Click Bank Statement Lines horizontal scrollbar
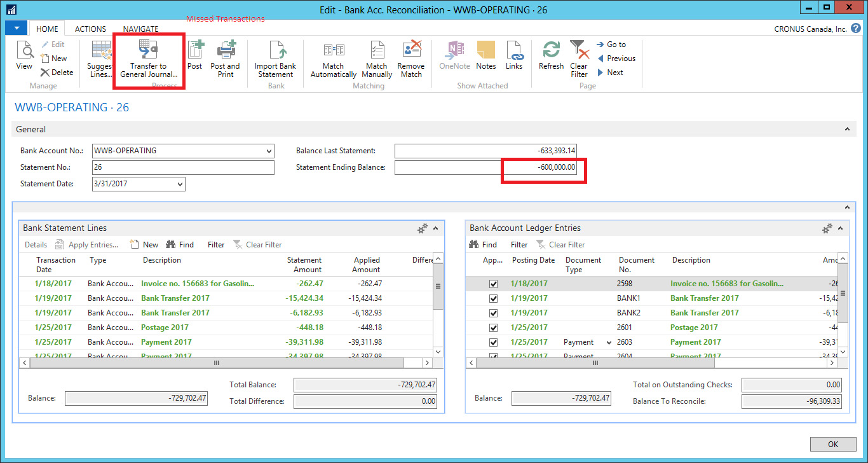Image resolution: width=868 pixels, height=463 pixels. (217, 363)
